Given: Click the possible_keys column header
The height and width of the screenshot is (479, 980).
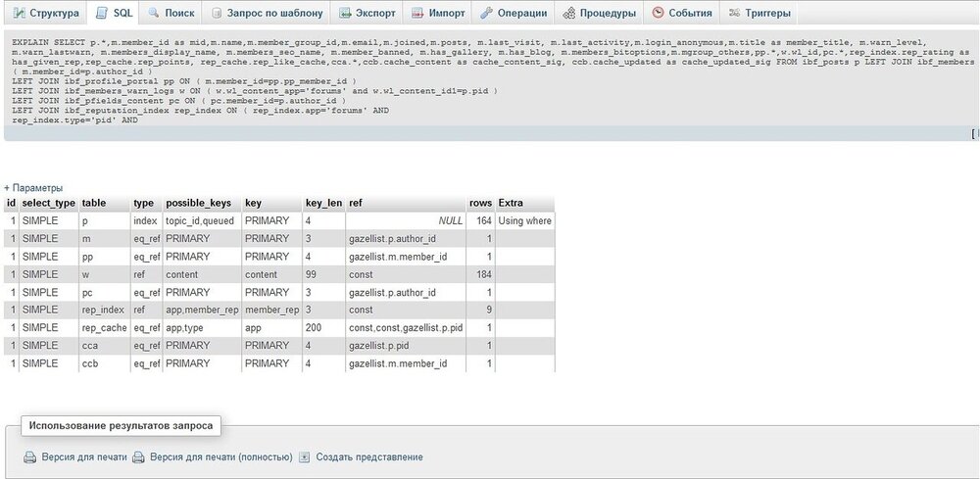Looking at the screenshot, I should point(199,203).
